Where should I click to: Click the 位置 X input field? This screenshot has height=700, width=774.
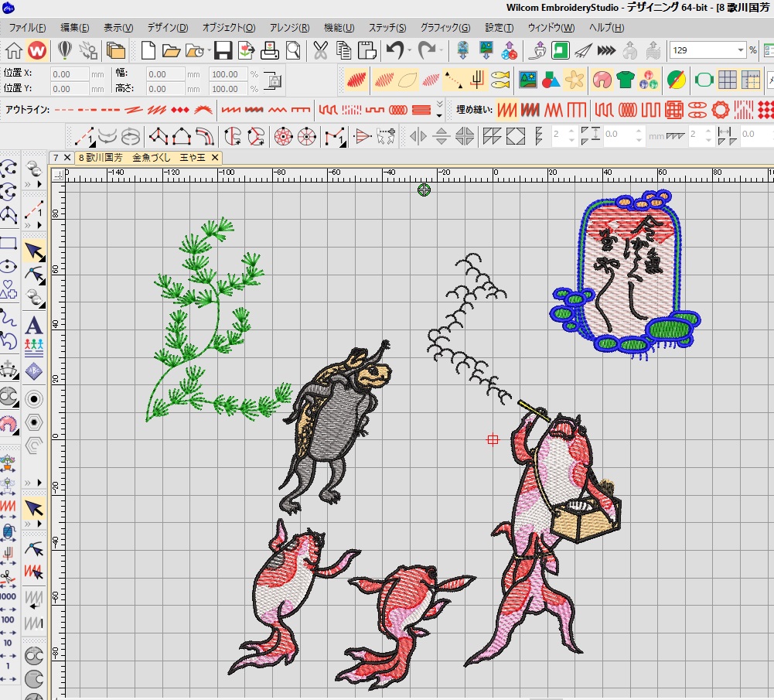pos(70,74)
